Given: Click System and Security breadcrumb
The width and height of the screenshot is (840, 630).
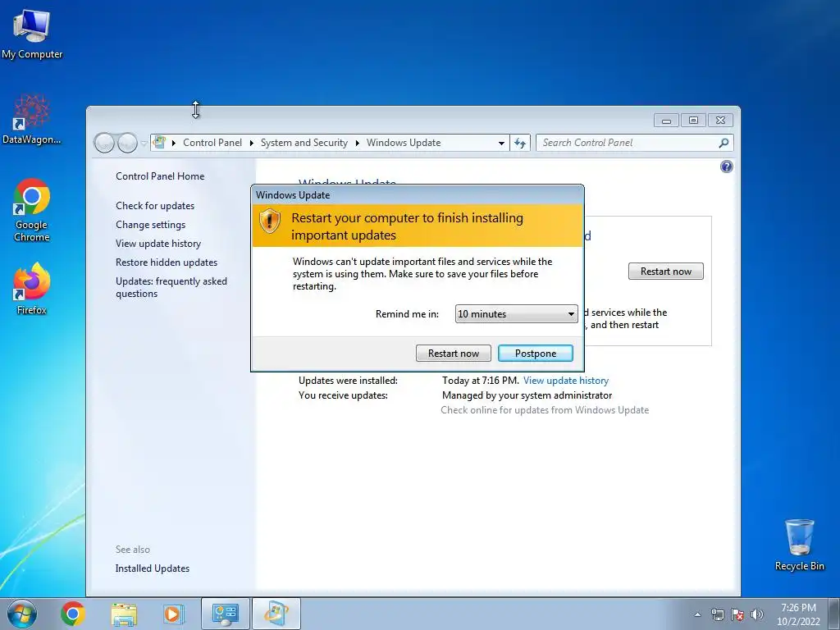Looking at the screenshot, I should [304, 143].
